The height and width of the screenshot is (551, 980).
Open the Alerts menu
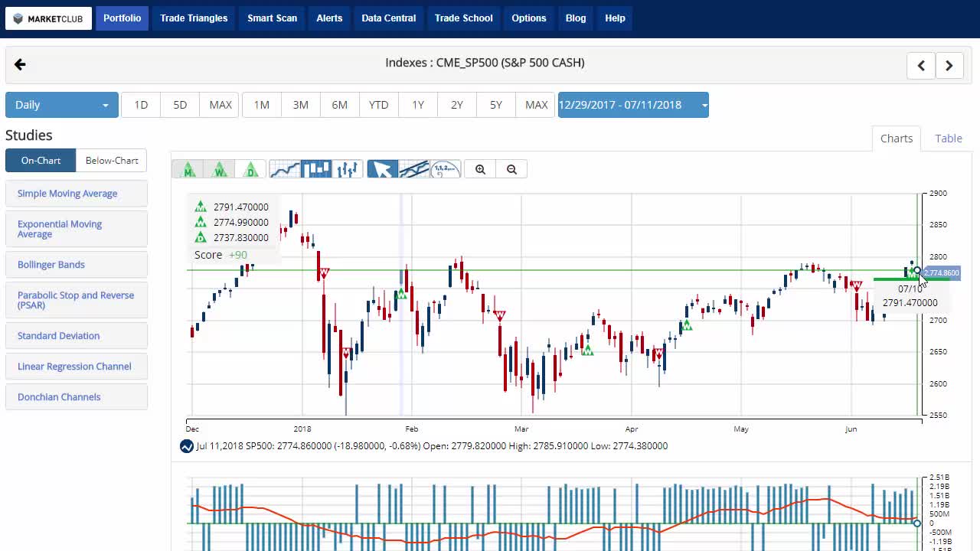point(329,18)
